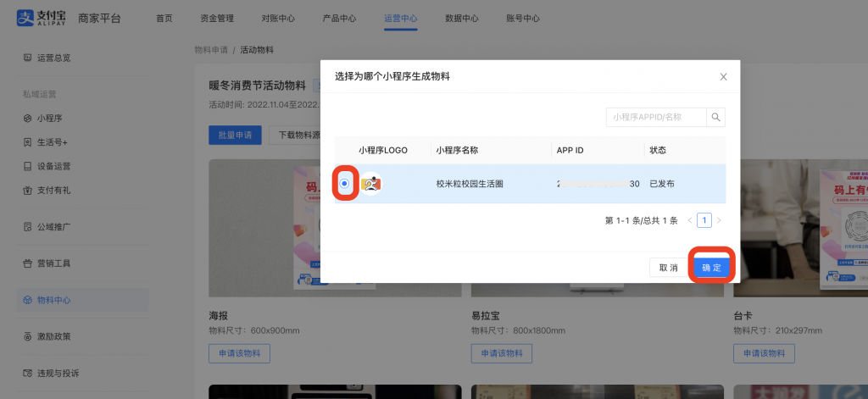The height and width of the screenshot is (399, 868).
Task: Click the APP ID column header
Action: click(570, 150)
